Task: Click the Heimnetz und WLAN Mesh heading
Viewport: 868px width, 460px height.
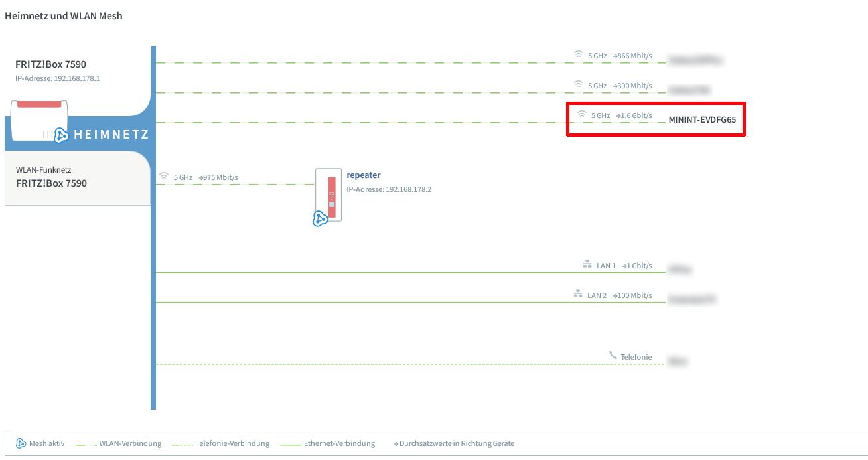Action: click(64, 15)
